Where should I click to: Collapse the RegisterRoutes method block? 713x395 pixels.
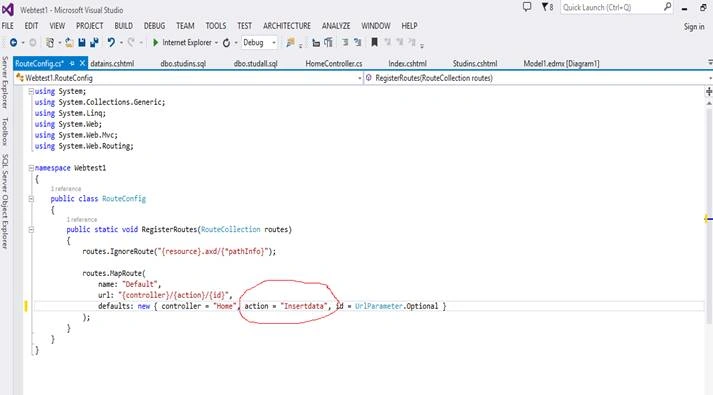(31, 230)
